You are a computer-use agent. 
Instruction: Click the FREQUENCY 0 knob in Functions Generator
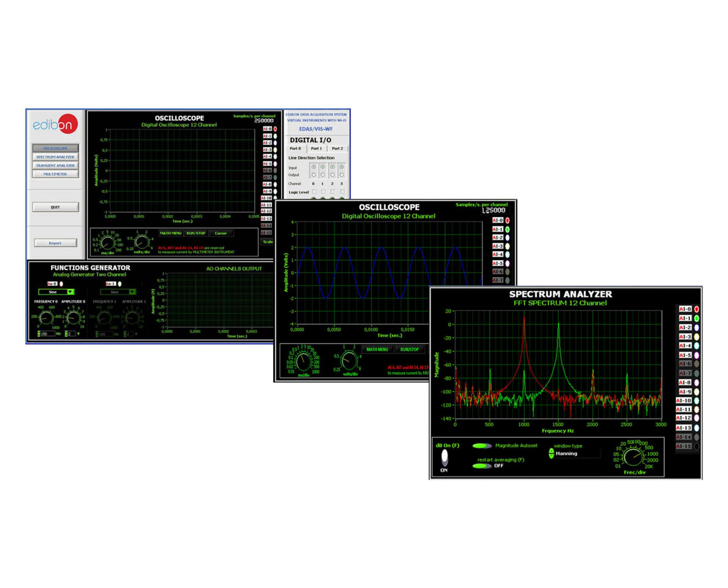[x=46, y=317]
